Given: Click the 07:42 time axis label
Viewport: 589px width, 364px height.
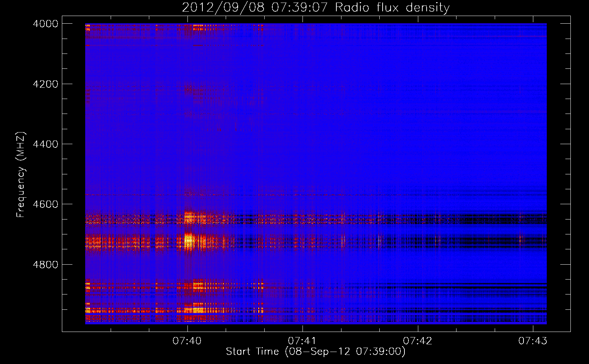Looking at the screenshot, I should pyautogui.click(x=418, y=341).
